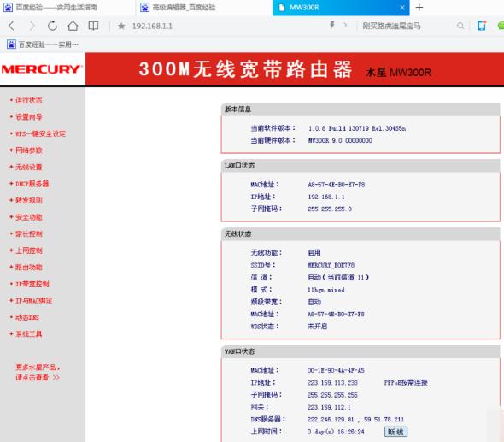This screenshot has width=504, height=442.
Task: Click the 水星 MW300R model text
Action: pos(398,73)
